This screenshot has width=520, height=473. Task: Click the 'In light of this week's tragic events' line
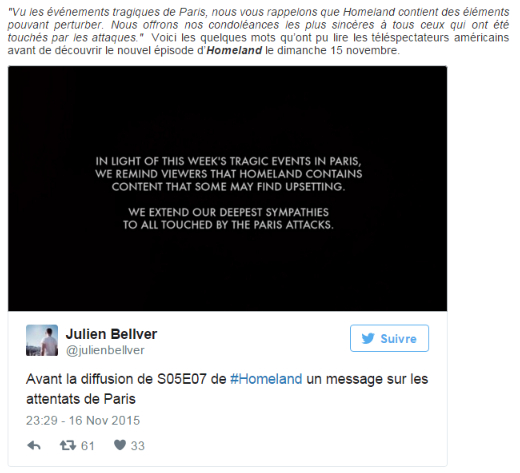228,161
